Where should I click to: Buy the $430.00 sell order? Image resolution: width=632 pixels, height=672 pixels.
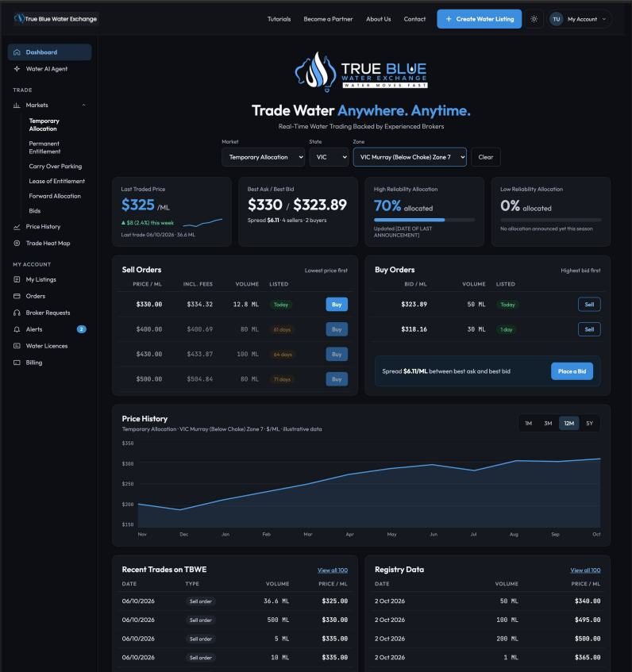(x=337, y=355)
